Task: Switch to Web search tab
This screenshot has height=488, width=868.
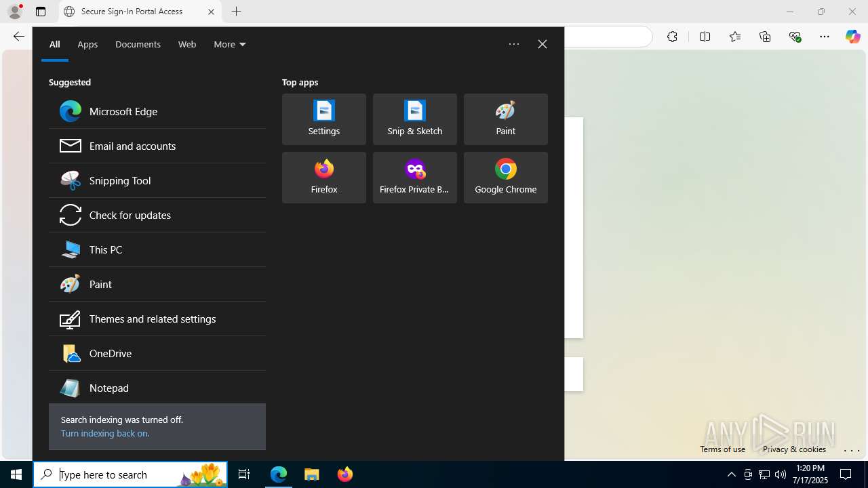Action: pyautogui.click(x=187, y=44)
